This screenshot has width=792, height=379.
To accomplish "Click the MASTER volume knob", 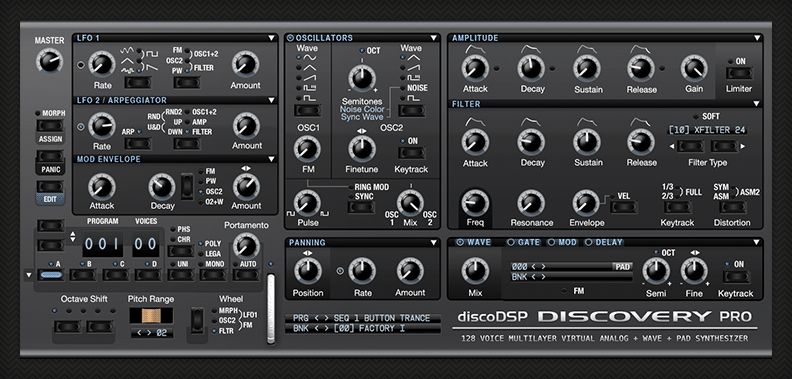I will coord(50,62).
